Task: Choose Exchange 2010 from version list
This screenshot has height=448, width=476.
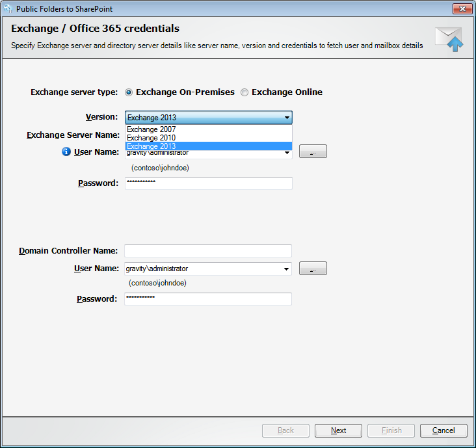Action: pos(209,138)
